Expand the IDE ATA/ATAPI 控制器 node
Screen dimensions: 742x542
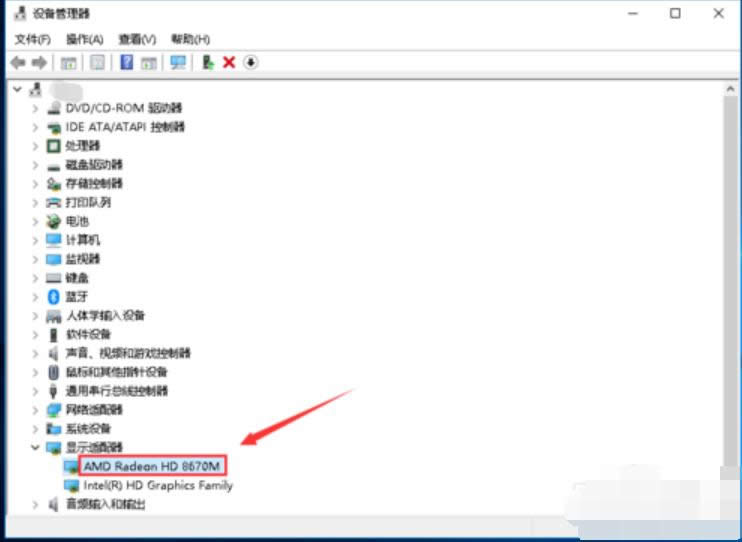click(x=36, y=127)
